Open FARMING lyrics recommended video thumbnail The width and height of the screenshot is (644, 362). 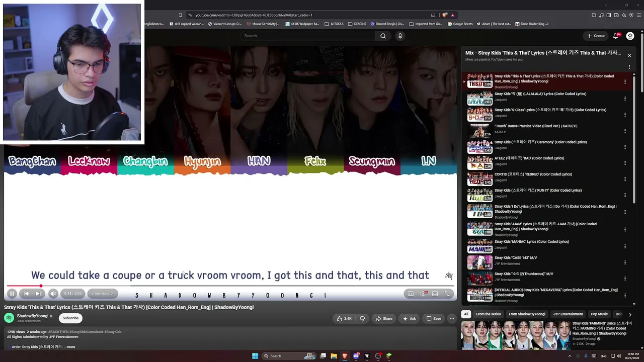[516, 335]
